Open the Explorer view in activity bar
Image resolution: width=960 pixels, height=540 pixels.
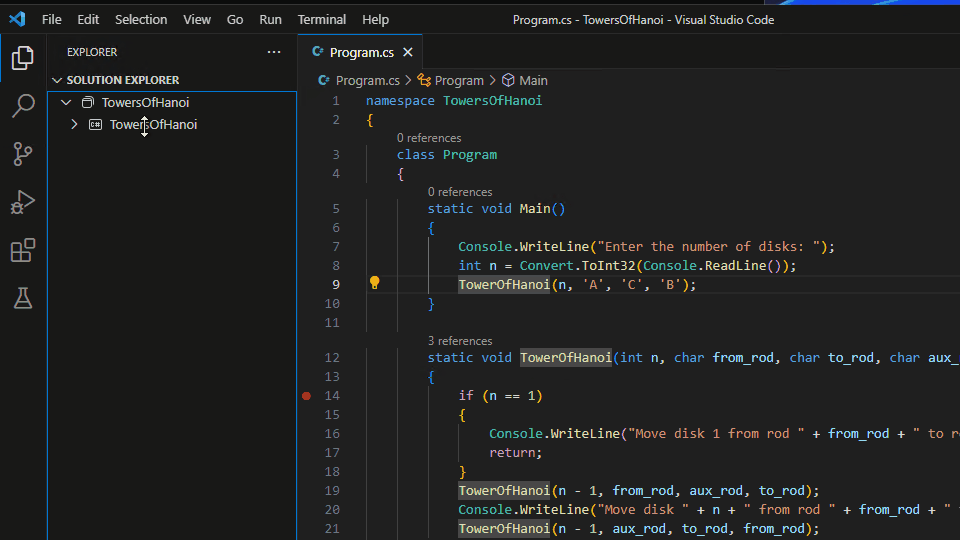(x=22, y=58)
